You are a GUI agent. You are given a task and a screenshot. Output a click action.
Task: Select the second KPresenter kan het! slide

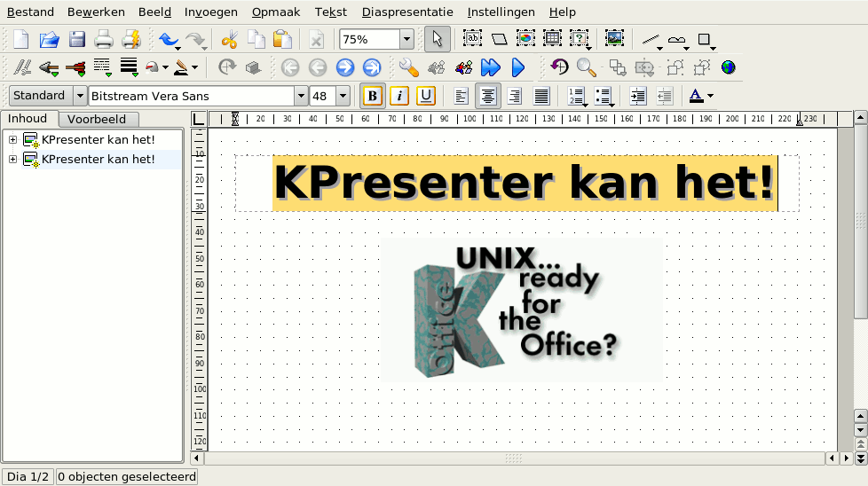pos(98,159)
